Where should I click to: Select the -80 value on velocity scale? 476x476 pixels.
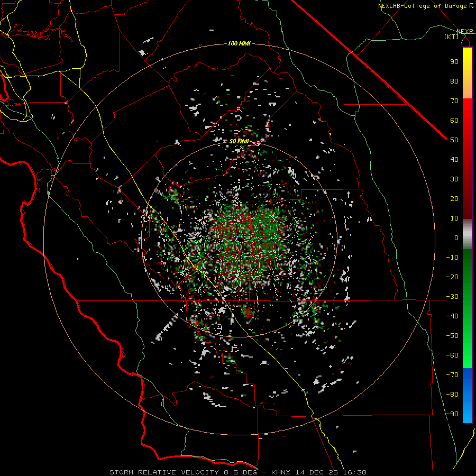click(x=452, y=395)
